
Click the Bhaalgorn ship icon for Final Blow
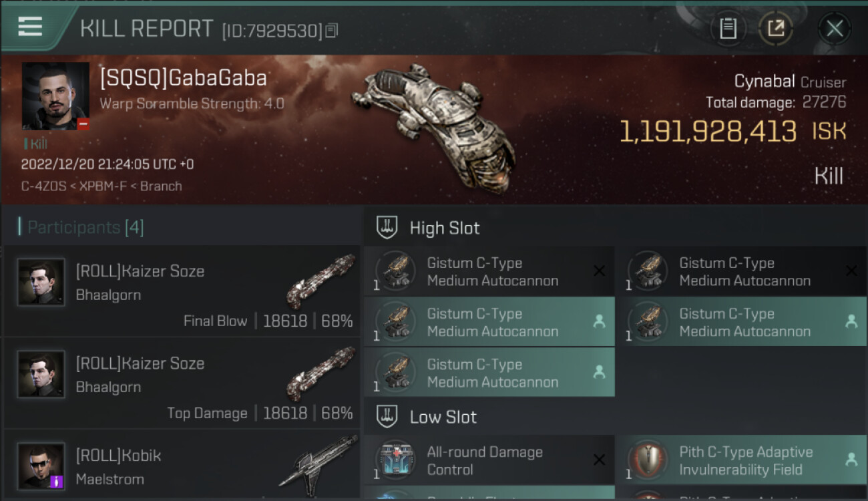coord(320,281)
